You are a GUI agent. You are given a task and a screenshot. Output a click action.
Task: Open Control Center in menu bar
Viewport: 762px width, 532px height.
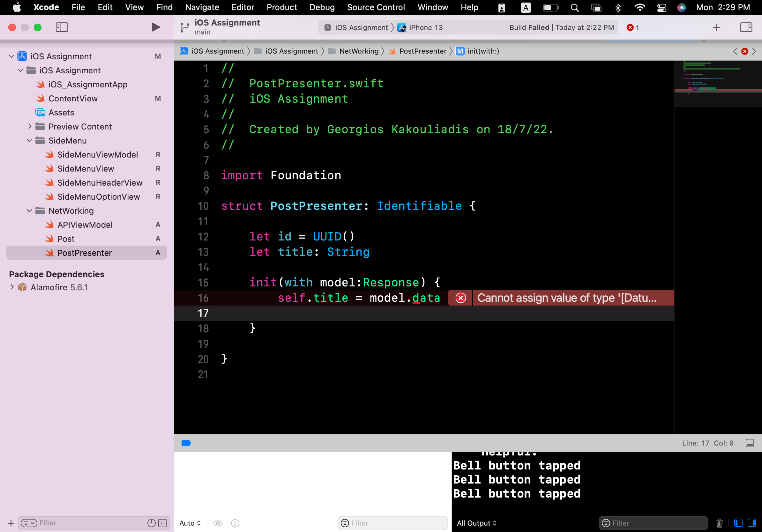click(662, 7)
